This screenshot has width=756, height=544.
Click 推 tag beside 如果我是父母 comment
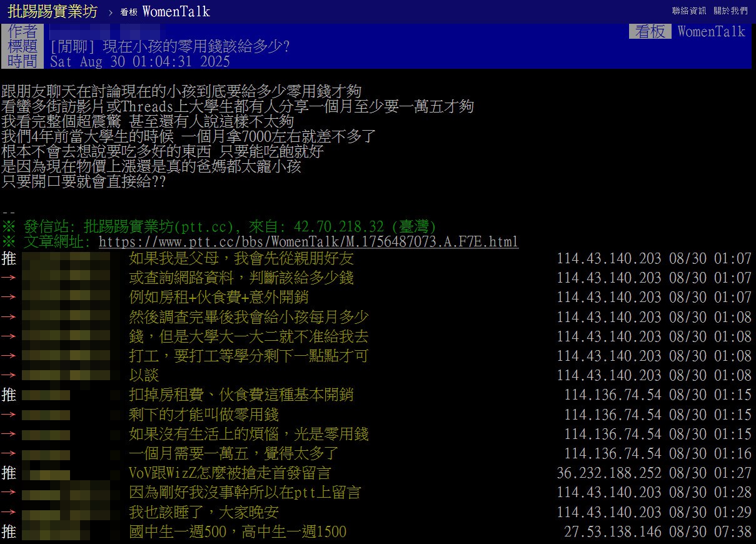pyautogui.click(x=9, y=258)
